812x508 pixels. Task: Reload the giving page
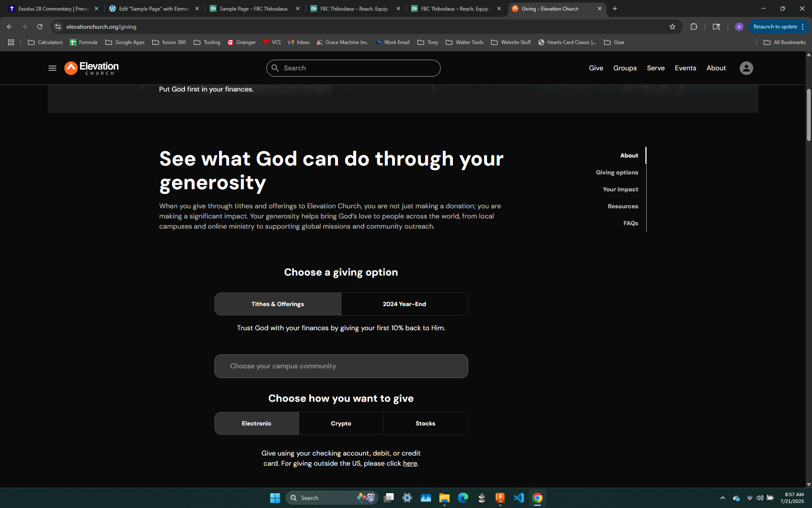pyautogui.click(x=40, y=27)
